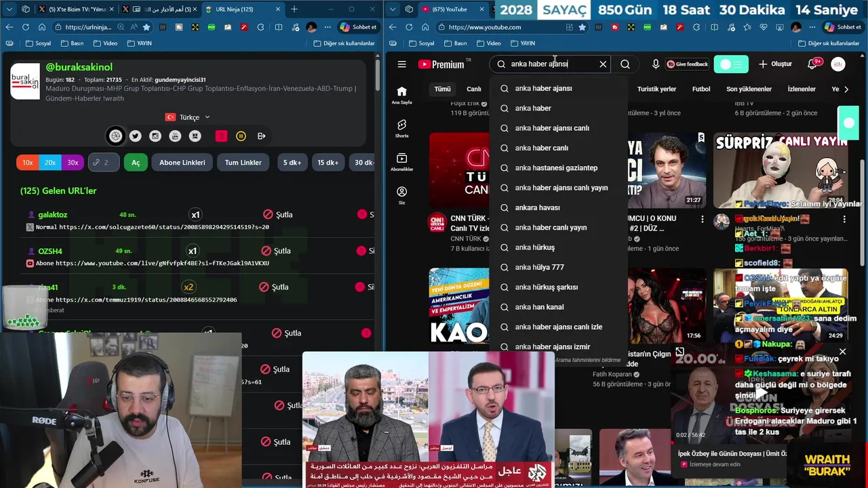Click the Tum Linkler button
868x488 pixels.
click(243, 163)
